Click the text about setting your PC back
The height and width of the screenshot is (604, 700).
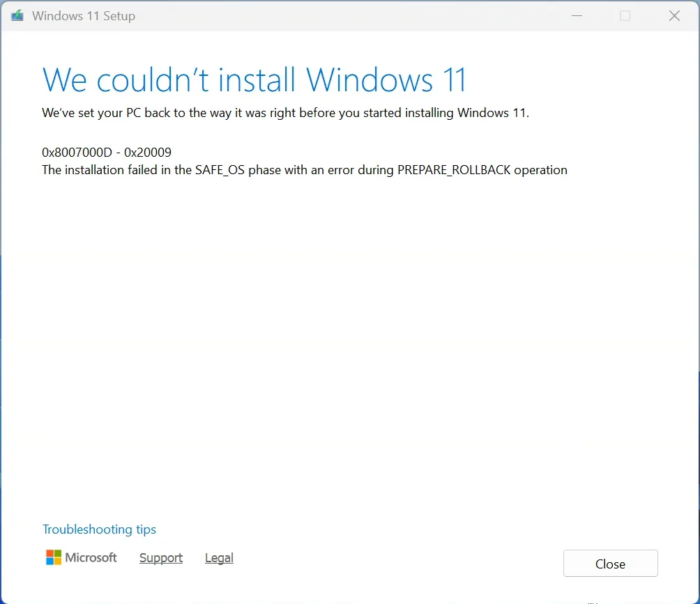tap(285, 113)
